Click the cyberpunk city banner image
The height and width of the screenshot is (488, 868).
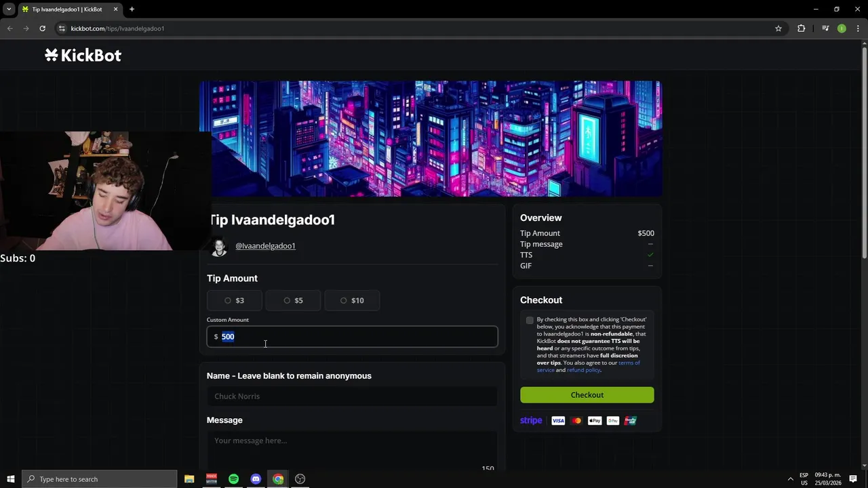pos(431,139)
